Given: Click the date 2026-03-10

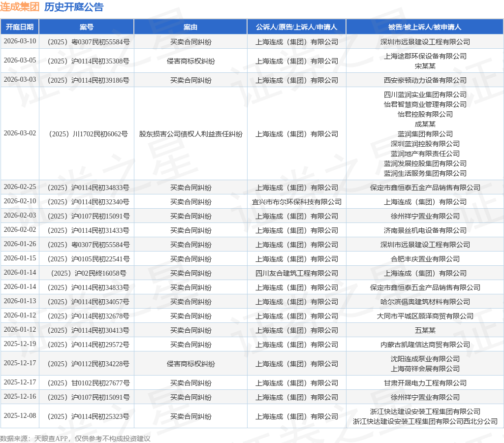Looking at the screenshot, I should (x=20, y=41).
